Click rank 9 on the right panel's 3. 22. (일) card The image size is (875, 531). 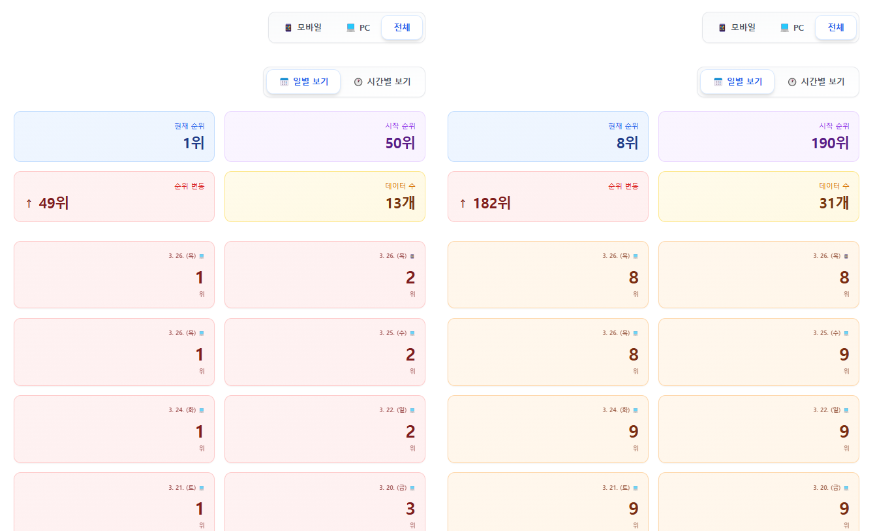coord(844,432)
